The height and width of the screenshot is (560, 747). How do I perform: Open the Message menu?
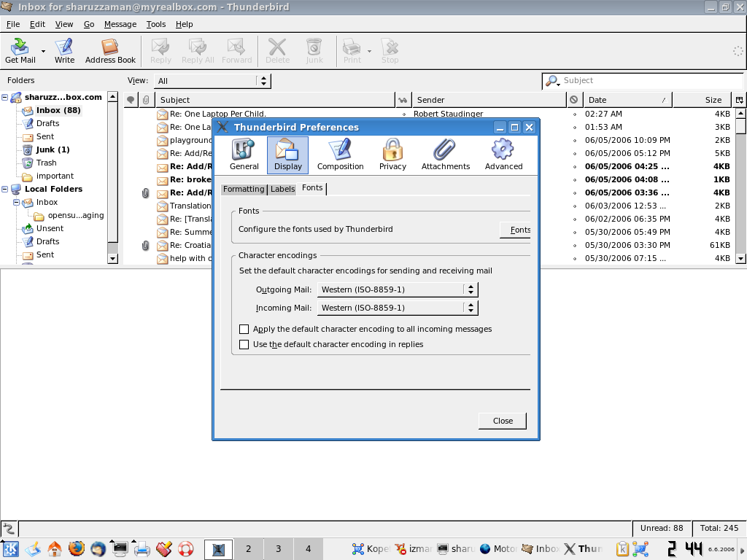tap(120, 24)
